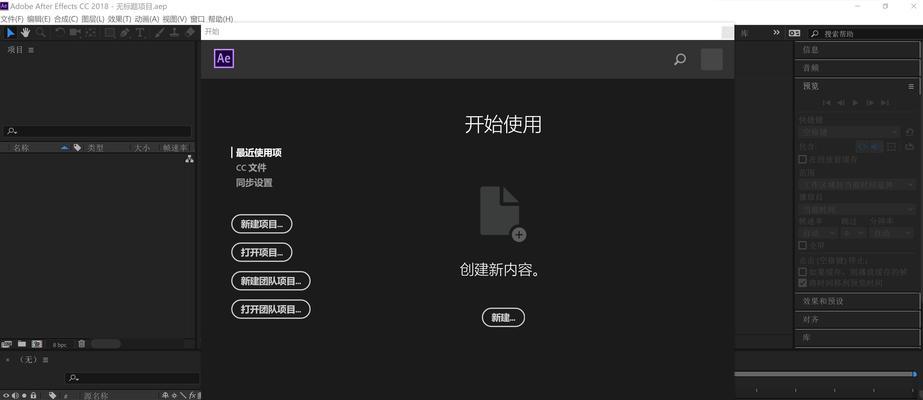Select the Pan Behind anchor point tool
The height and width of the screenshot is (400, 923).
pyautogui.click(x=90, y=32)
